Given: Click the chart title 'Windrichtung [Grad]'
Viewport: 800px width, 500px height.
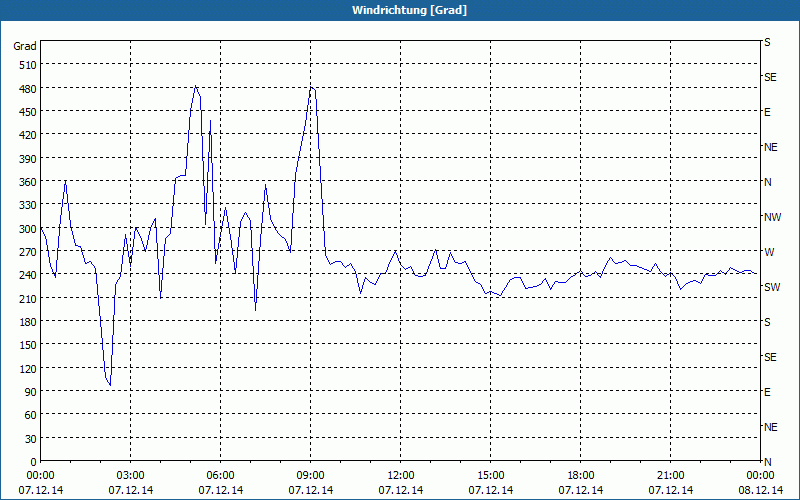Looking at the screenshot, I should point(409,10).
